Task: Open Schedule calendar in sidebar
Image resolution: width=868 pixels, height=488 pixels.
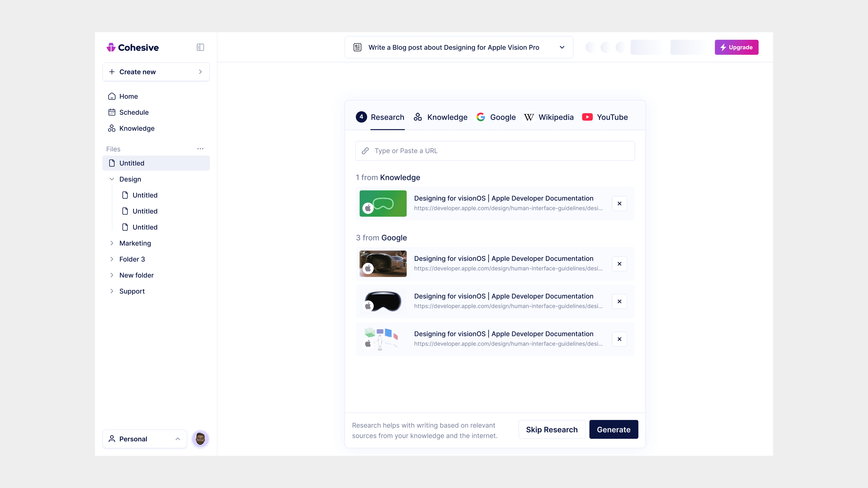Action: pyautogui.click(x=133, y=113)
